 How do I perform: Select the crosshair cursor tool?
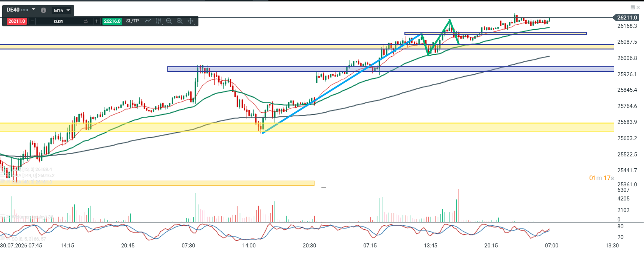pyautogui.click(x=190, y=21)
